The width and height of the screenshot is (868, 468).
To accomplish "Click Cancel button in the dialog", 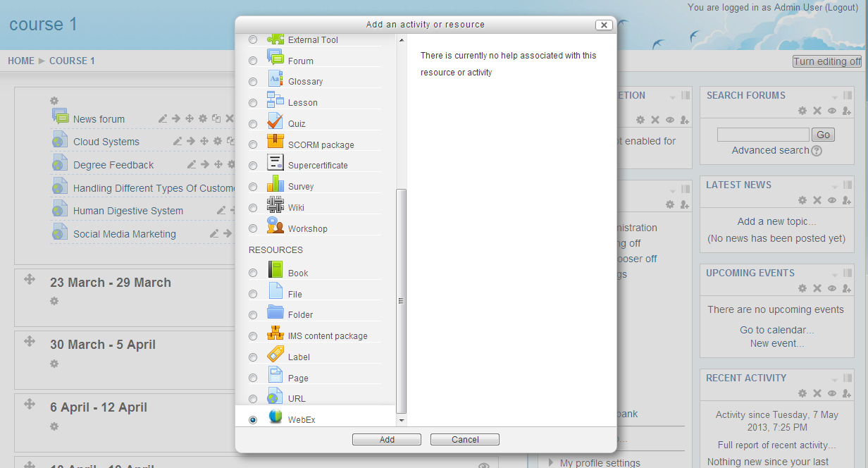I will (465, 440).
